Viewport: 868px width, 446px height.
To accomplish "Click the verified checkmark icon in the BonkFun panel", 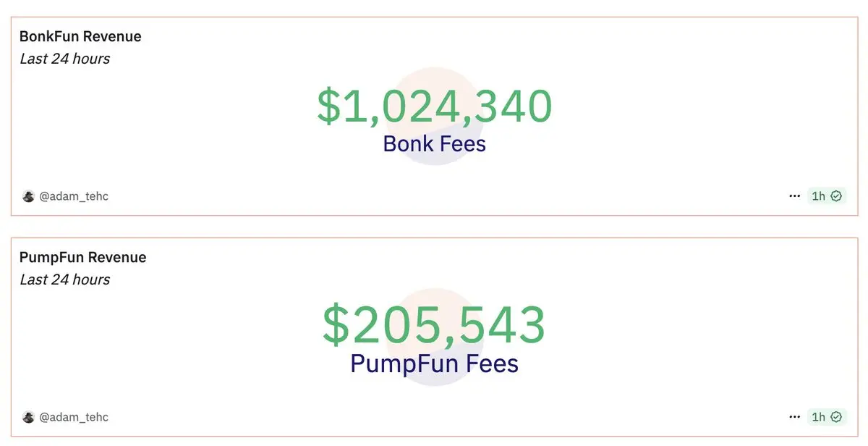I will coord(836,196).
